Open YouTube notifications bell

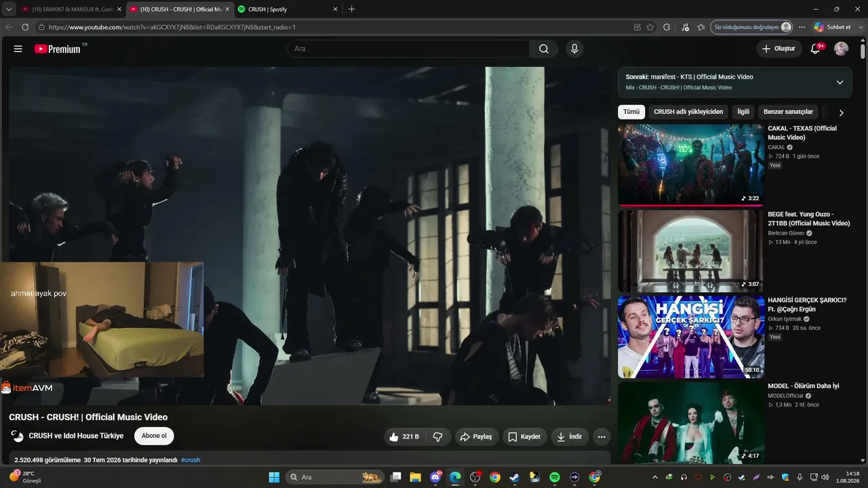pyautogui.click(x=816, y=49)
